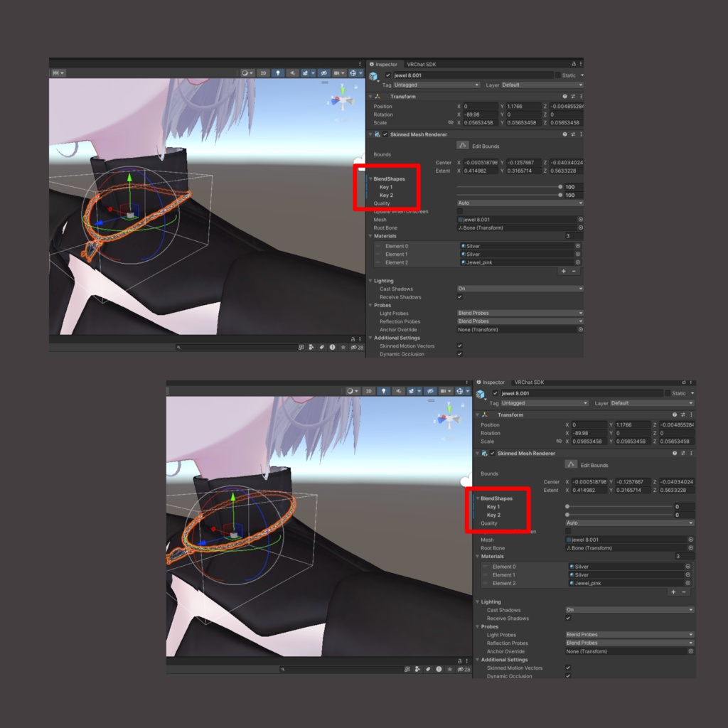The image size is (728, 728).
Task: Open Skinned Mesh Renderer options menu in top Inspector
Action: (581, 134)
